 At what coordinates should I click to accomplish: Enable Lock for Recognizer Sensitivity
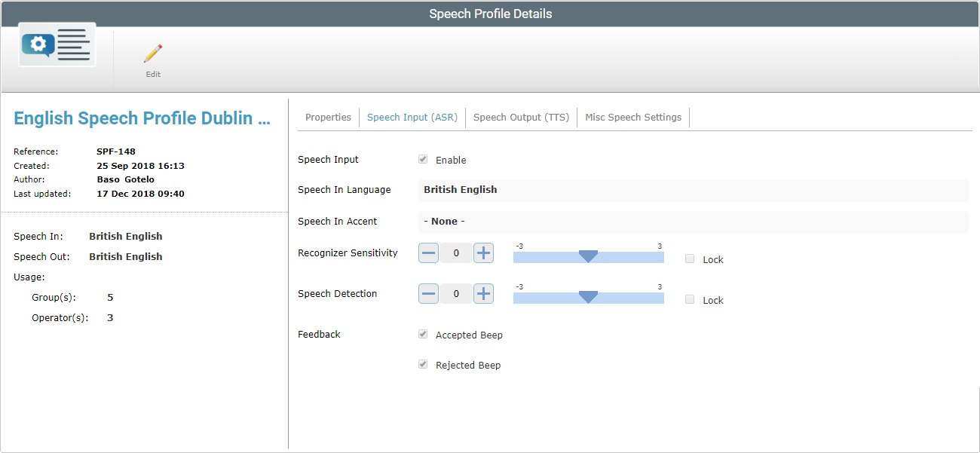(689, 259)
